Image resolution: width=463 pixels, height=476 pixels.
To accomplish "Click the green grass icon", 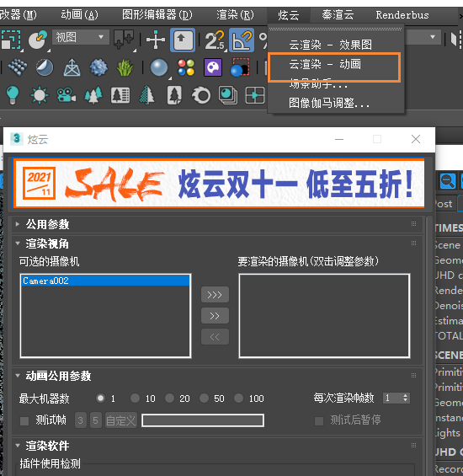I will pyautogui.click(x=125, y=67).
